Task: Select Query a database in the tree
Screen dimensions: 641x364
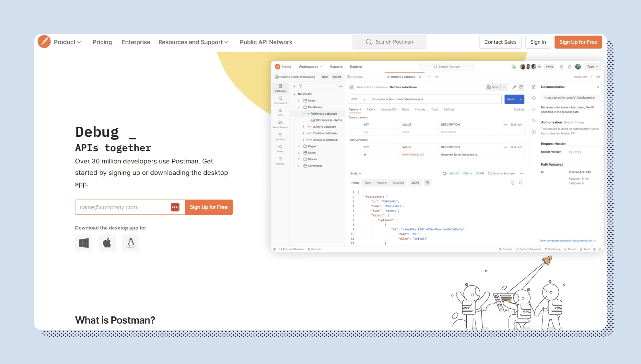Action: click(324, 127)
